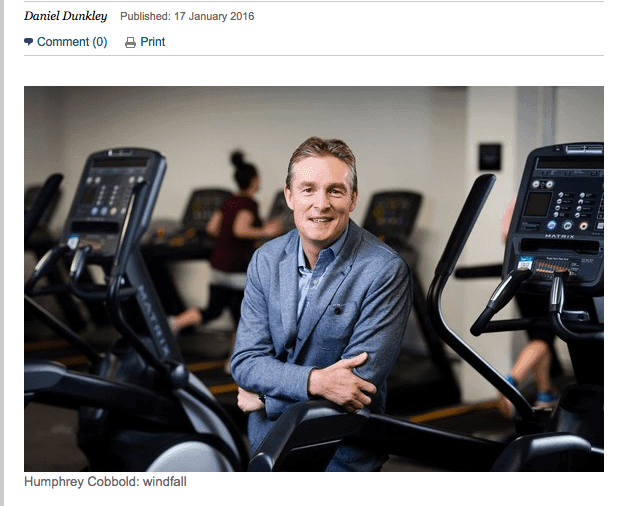This screenshot has width=631, height=506.
Task: Click the divider line below Comment and Print
Action: 314,56
